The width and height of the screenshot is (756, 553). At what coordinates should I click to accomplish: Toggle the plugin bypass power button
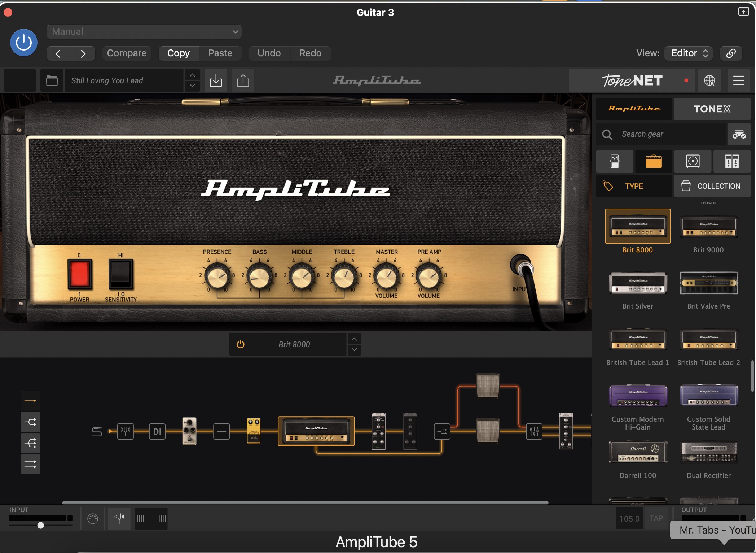(x=24, y=43)
